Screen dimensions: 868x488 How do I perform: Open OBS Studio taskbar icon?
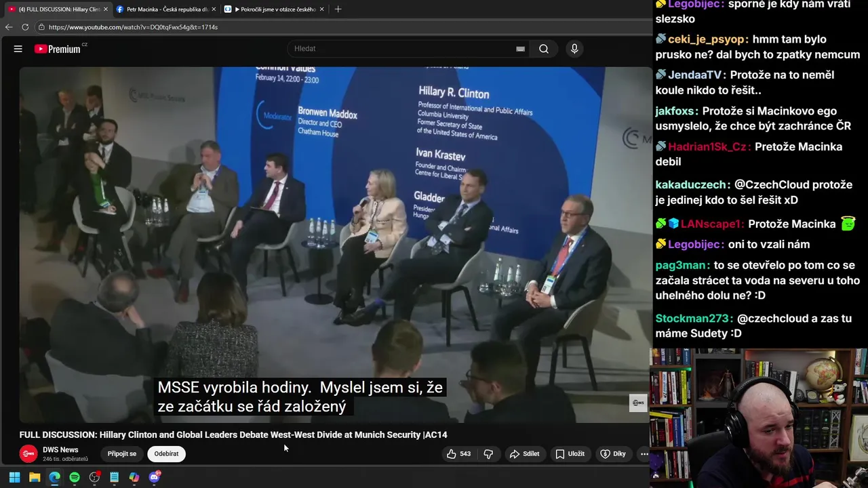click(94, 477)
